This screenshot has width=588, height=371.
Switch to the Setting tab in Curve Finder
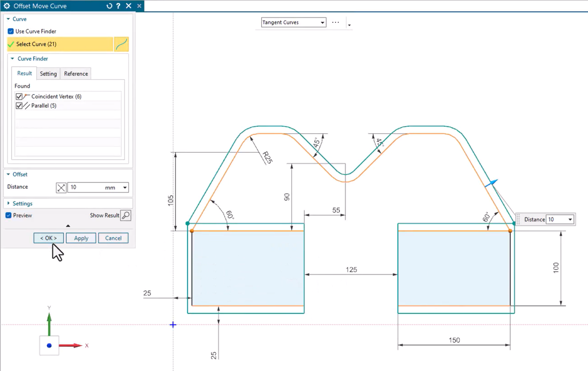pyautogui.click(x=48, y=74)
